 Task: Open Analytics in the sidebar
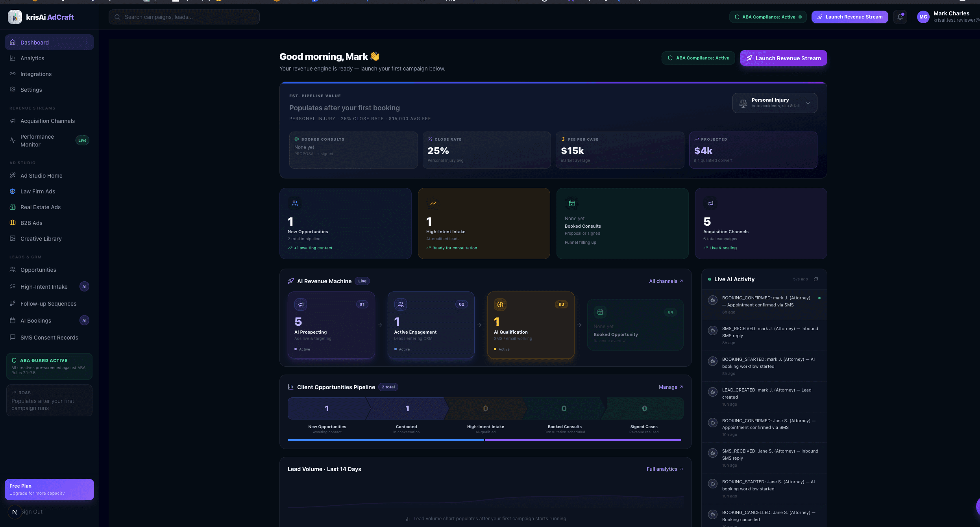[49, 58]
